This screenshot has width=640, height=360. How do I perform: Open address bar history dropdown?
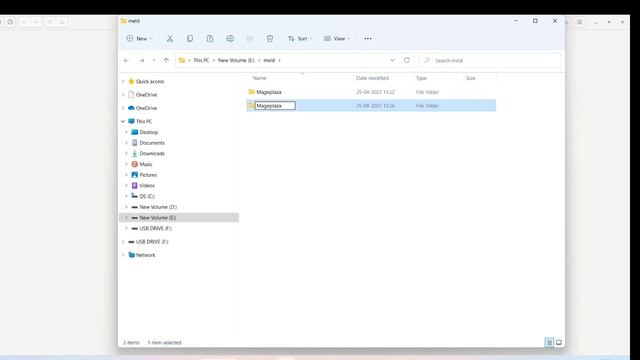(392, 60)
